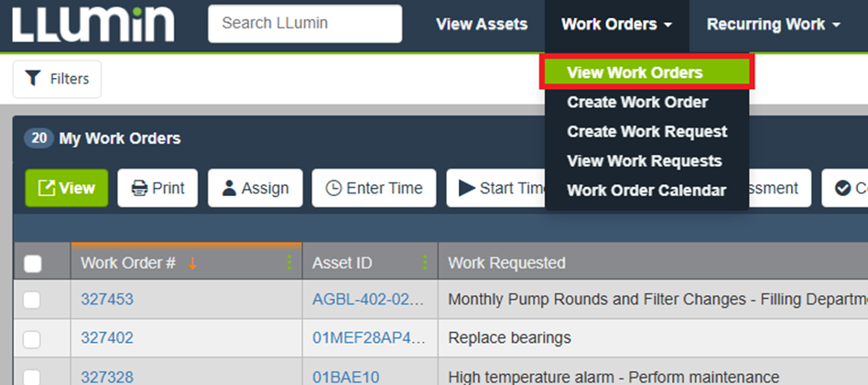Choose Create Work Order from menu
Image resolution: width=868 pixels, height=385 pixels.
(x=637, y=102)
